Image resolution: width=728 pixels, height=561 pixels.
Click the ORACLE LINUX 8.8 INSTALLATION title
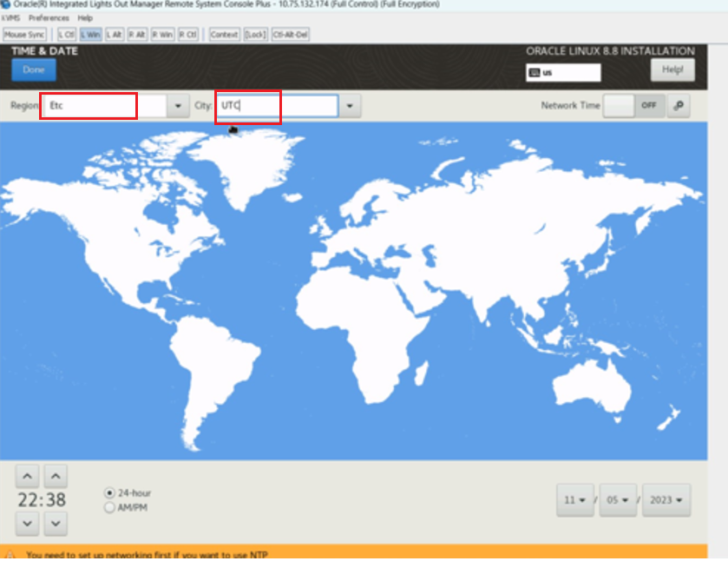(x=610, y=51)
